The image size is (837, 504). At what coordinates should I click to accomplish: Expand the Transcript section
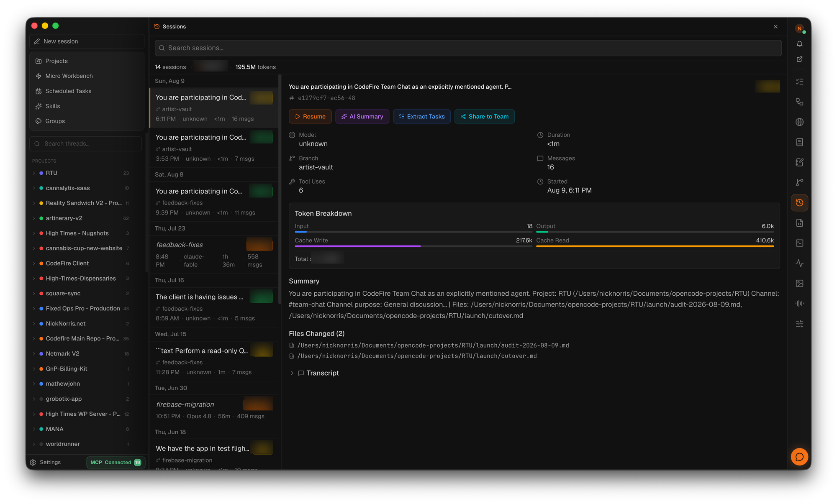[x=292, y=373]
